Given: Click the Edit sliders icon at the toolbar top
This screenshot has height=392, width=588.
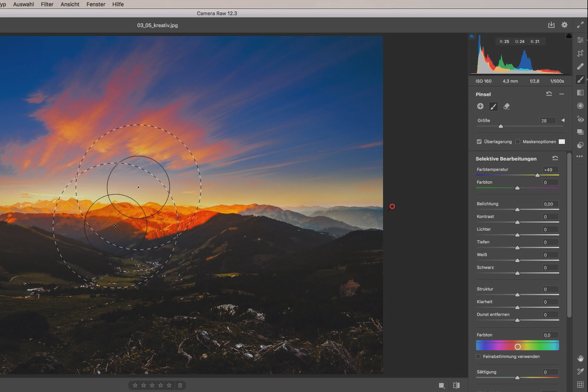Looking at the screenshot, I should click(580, 40).
